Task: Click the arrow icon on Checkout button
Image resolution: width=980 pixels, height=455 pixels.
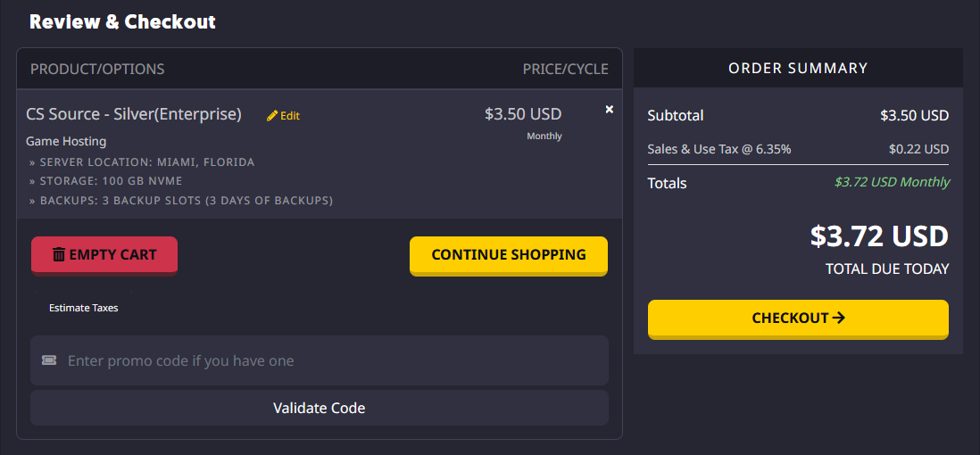Action: (x=838, y=318)
